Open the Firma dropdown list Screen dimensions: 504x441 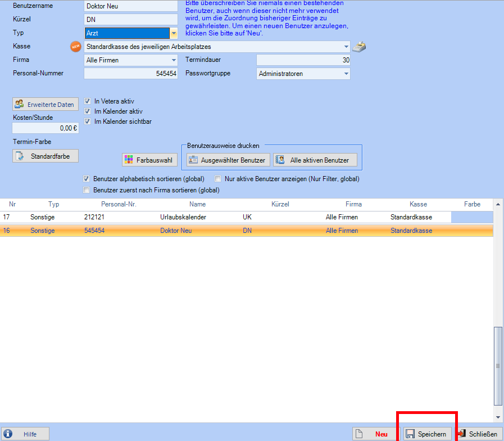click(x=174, y=60)
